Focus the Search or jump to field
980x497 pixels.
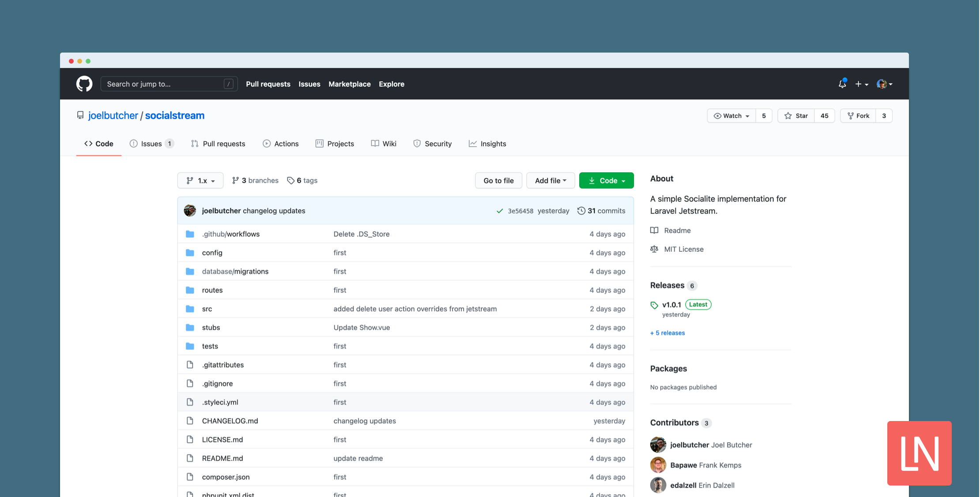(169, 84)
